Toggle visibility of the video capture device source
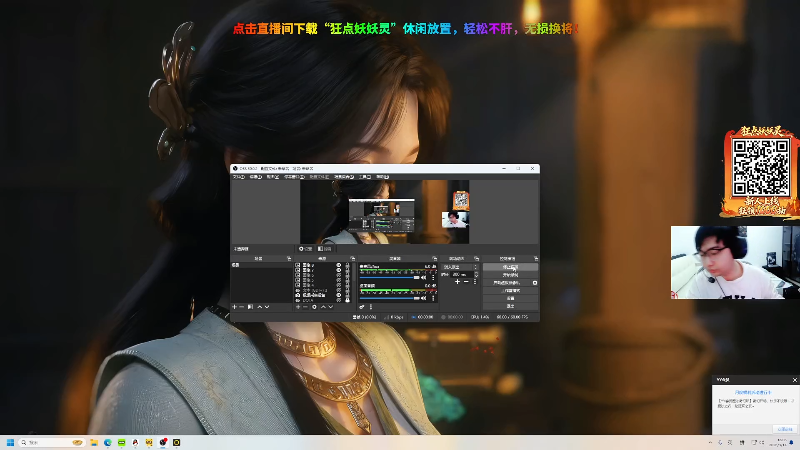Screen dimensions: 800x450 click(339, 295)
